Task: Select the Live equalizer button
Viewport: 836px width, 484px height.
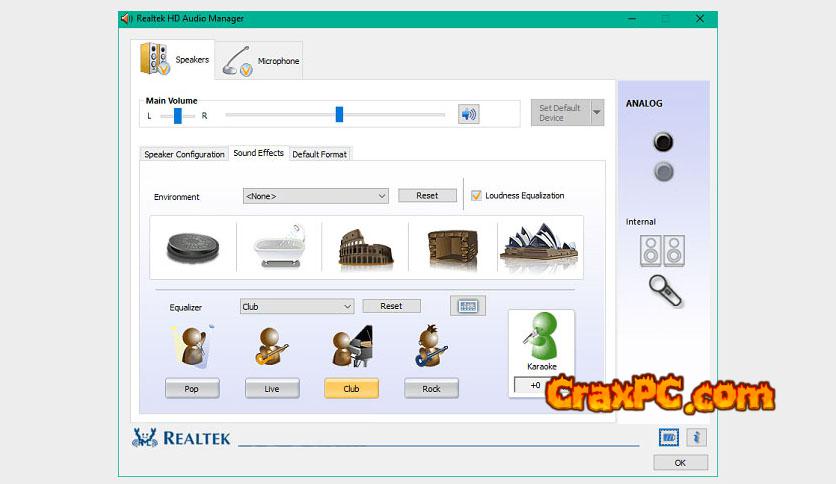Action: pos(272,389)
